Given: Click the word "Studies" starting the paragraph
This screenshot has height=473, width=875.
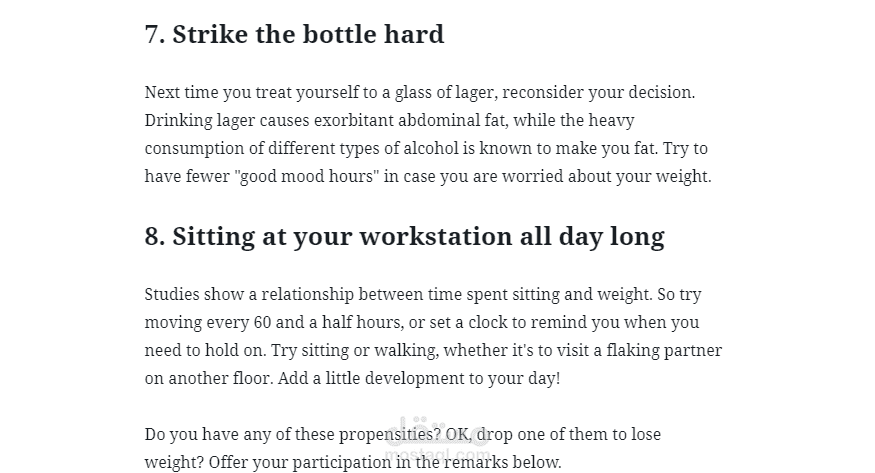Looking at the screenshot, I should pyautogui.click(x=172, y=294).
